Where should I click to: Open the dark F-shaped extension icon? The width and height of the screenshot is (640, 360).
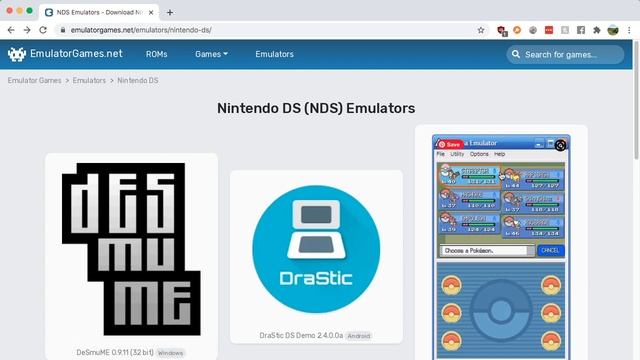(x=581, y=30)
